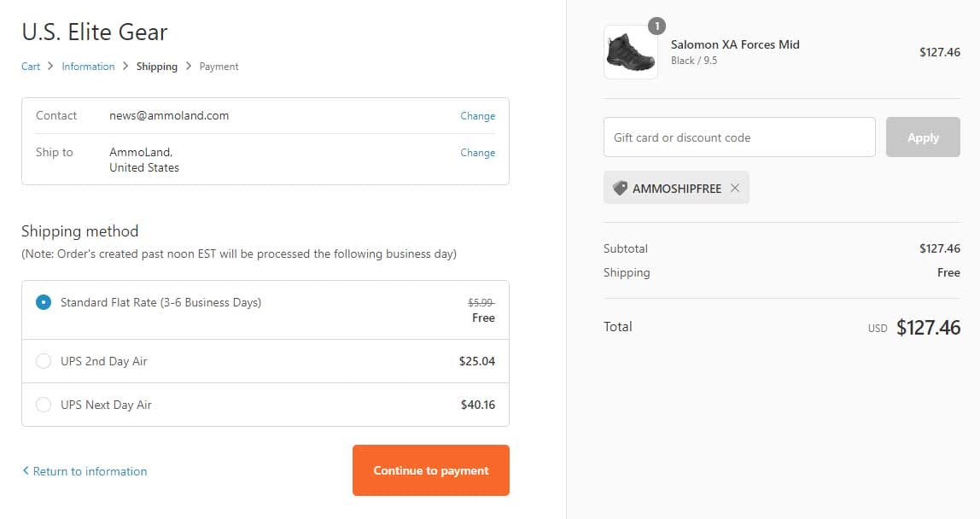Click the Payment breadcrumb step
Viewport: 980px width, 519px height.
coord(219,67)
